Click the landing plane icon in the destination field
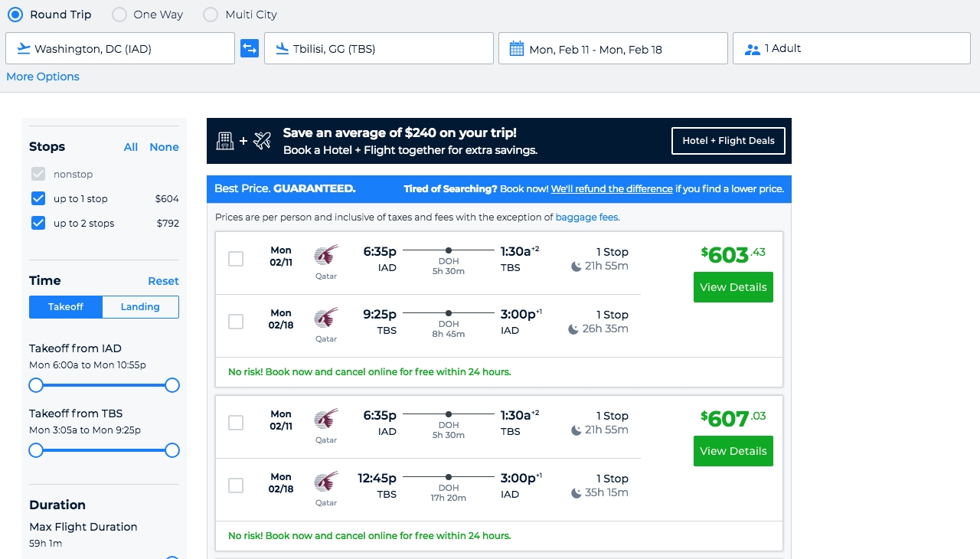 [282, 49]
